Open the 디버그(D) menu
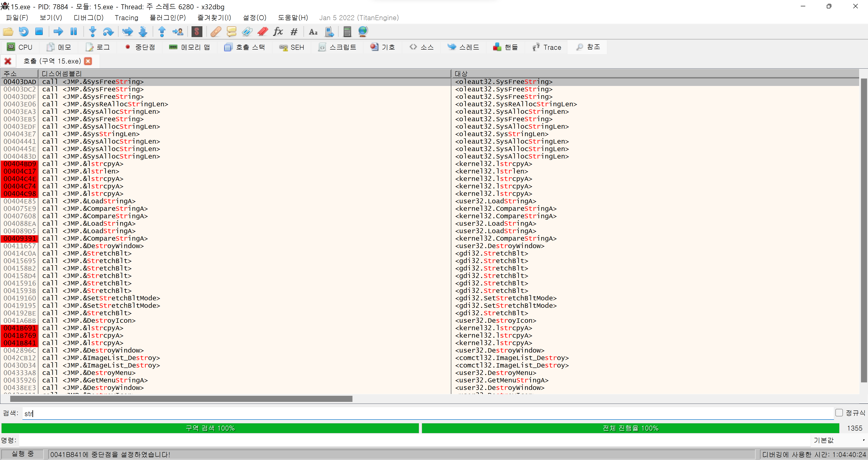Viewport: 868px width, 460px height. [x=89, y=17]
